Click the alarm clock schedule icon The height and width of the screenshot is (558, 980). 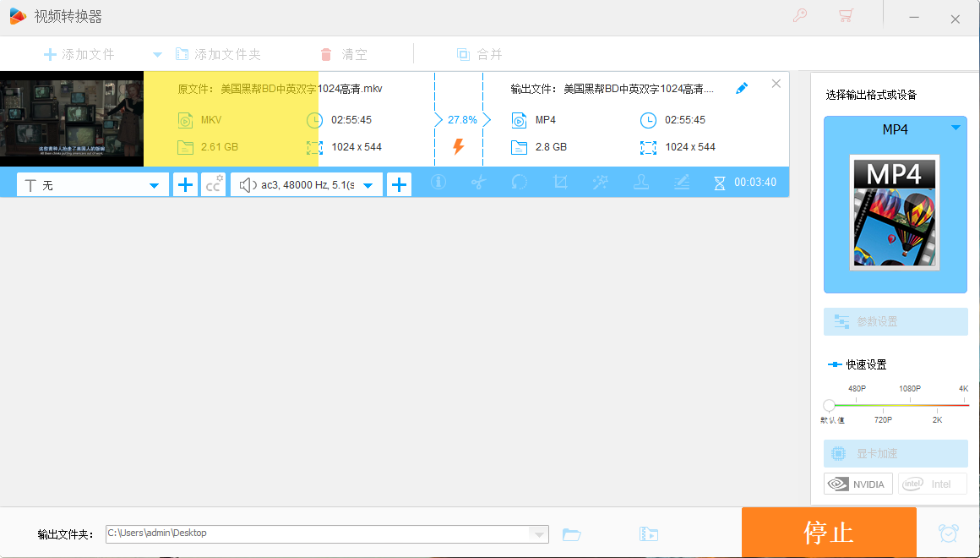(x=948, y=533)
